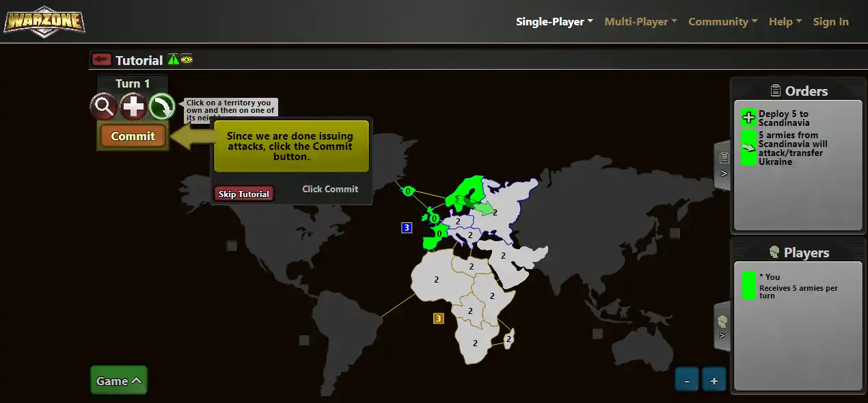Open the Game menu at bottom left
This screenshot has width=868, height=403.
click(x=119, y=380)
